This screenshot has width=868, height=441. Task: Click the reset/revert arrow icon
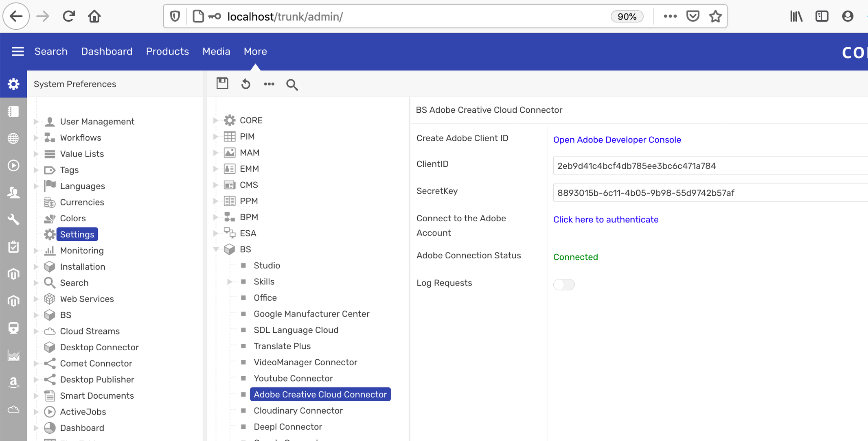point(245,84)
